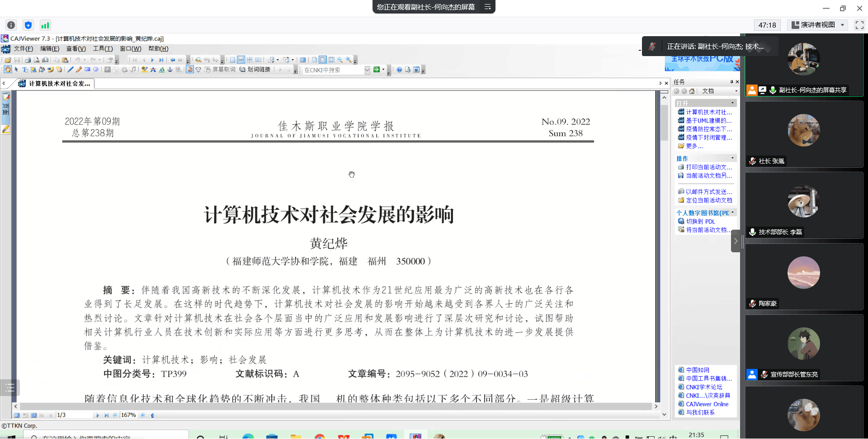
Task: Collapse the 操作 section in task pane
Action: click(732, 158)
